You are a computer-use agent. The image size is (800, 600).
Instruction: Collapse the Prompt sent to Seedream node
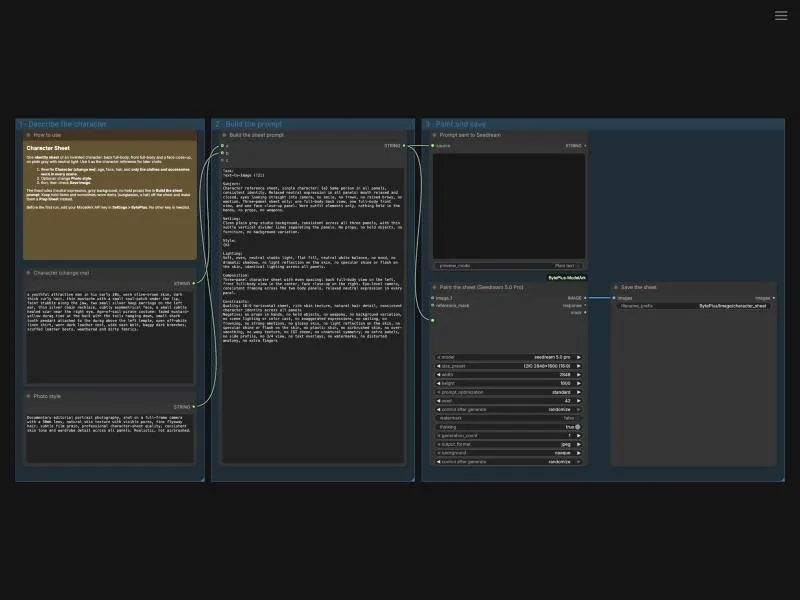click(x=434, y=135)
